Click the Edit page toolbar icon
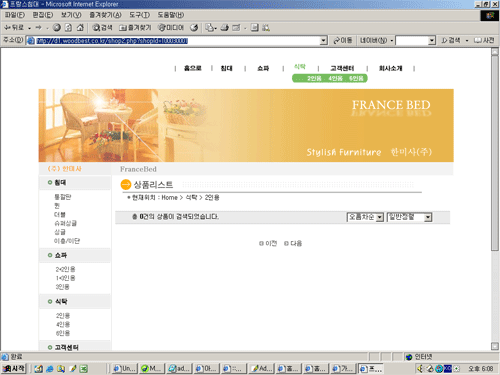The image size is (500, 375). click(x=236, y=28)
